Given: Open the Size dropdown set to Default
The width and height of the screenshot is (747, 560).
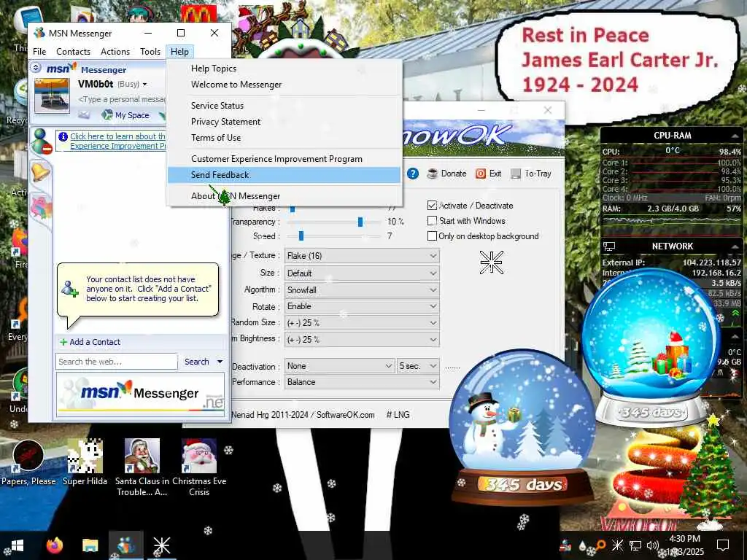Looking at the screenshot, I should click(x=362, y=273).
